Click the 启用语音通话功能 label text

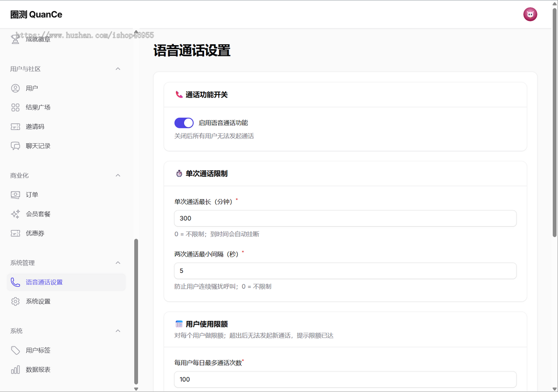pyautogui.click(x=223, y=123)
